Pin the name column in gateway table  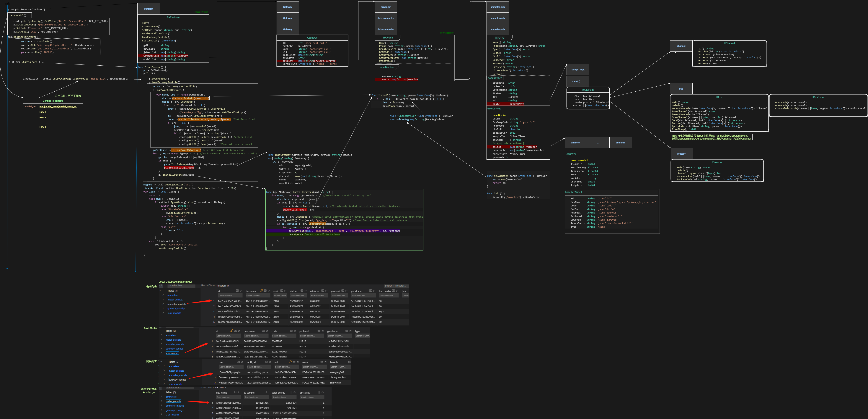[x=326, y=362]
